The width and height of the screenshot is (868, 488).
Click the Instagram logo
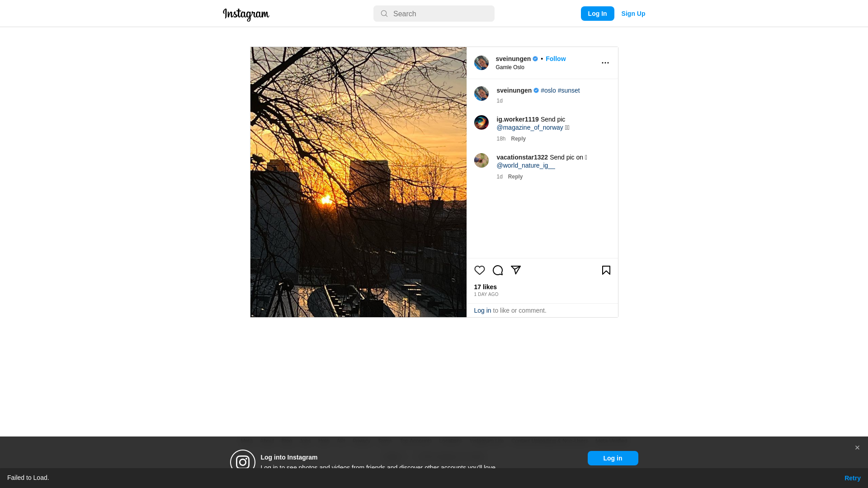pos(246,14)
